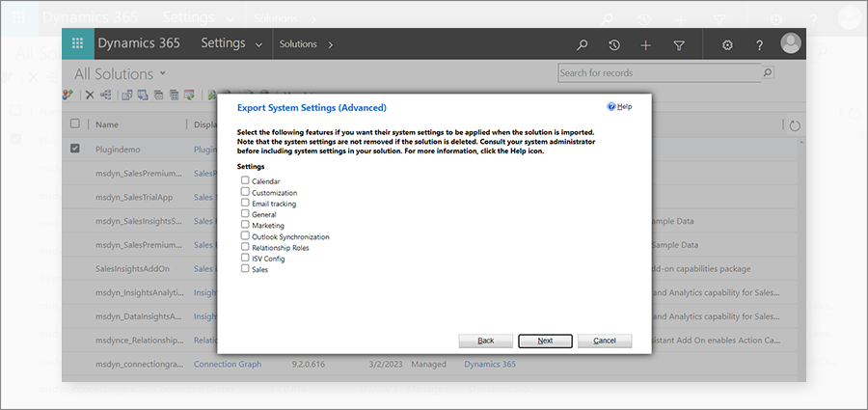Cancel the export dialog
The width and height of the screenshot is (868, 410).
(605, 341)
